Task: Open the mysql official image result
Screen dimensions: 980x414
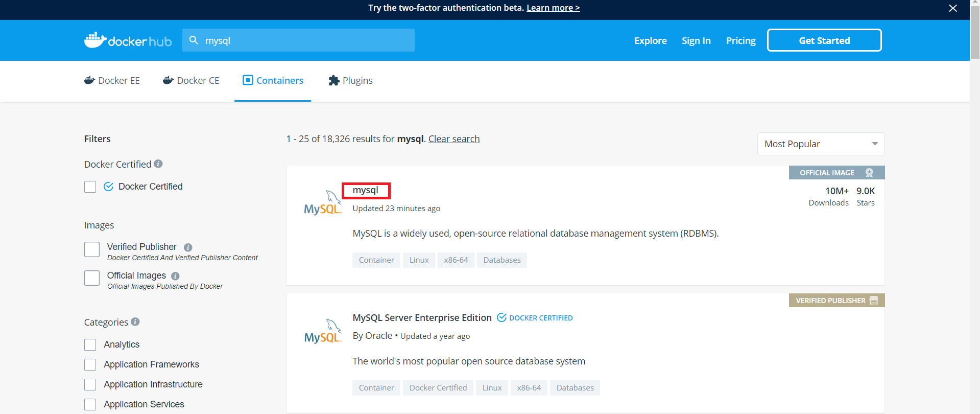Action: [x=366, y=190]
